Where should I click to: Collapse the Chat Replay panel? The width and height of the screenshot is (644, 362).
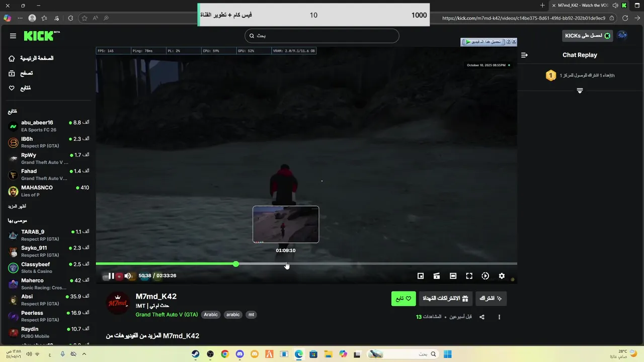tap(524, 55)
